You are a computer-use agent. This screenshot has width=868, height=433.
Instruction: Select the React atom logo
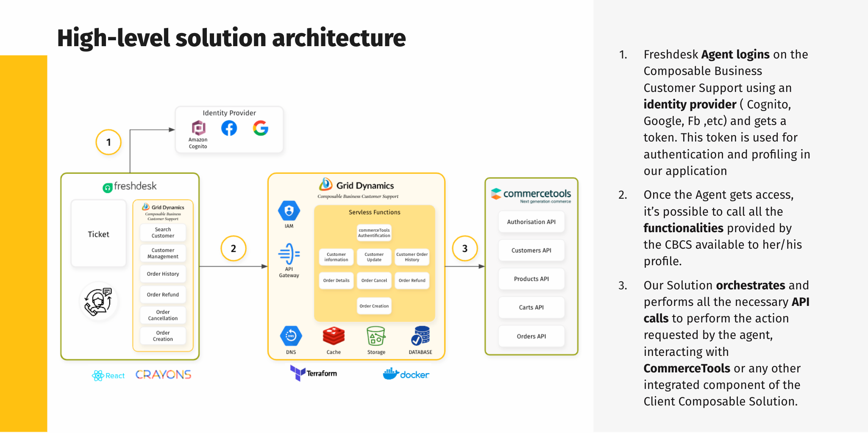pyautogui.click(x=98, y=375)
